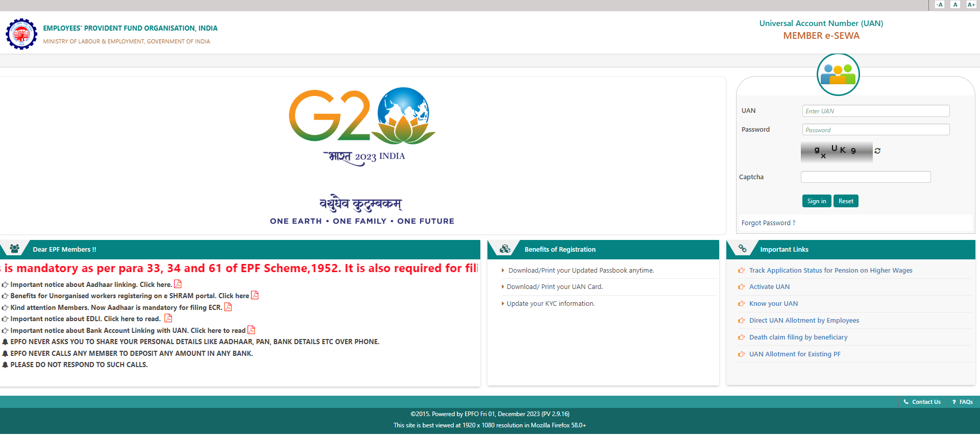
Task: Click Employees' Provident Fund Organisation, India title
Action: pyautogui.click(x=130, y=28)
